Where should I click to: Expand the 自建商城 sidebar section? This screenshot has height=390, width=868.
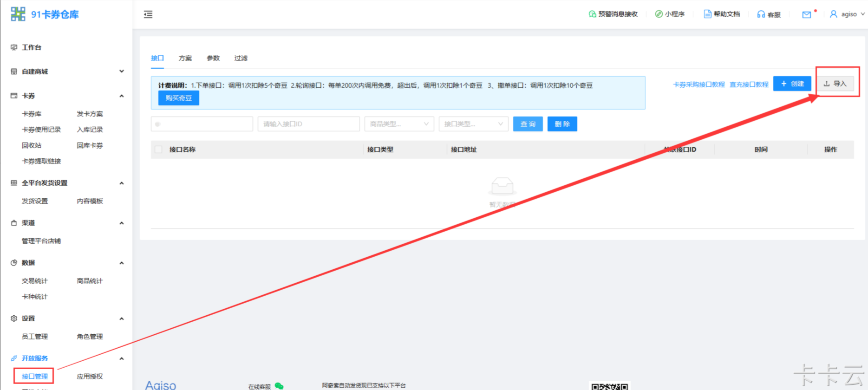(x=122, y=71)
